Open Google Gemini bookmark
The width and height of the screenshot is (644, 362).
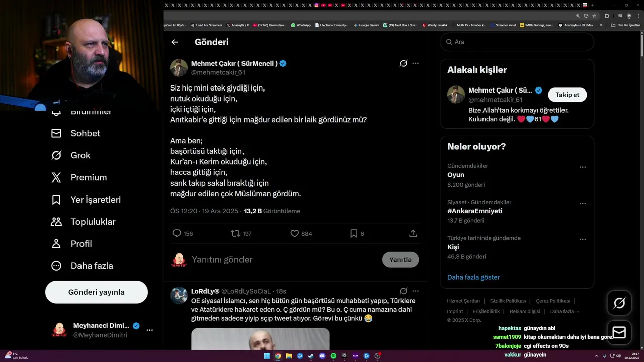coord(366,25)
